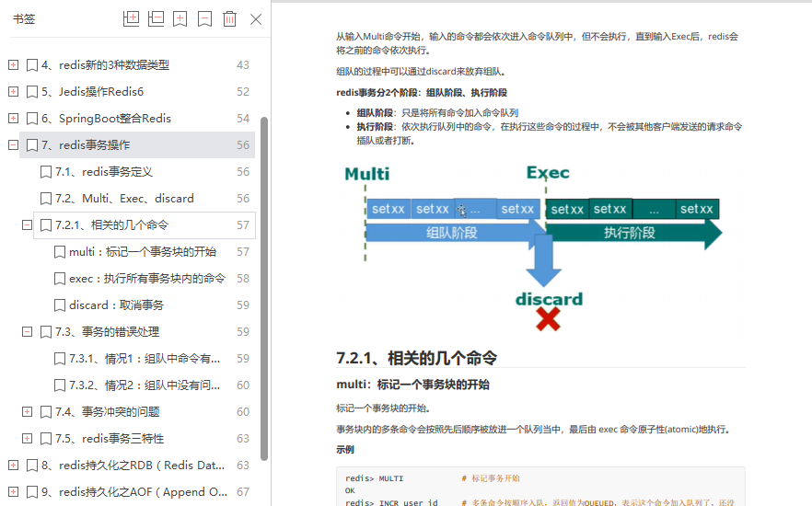Collapse the 7.2.1、相关的几个命令 node

click(27, 225)
